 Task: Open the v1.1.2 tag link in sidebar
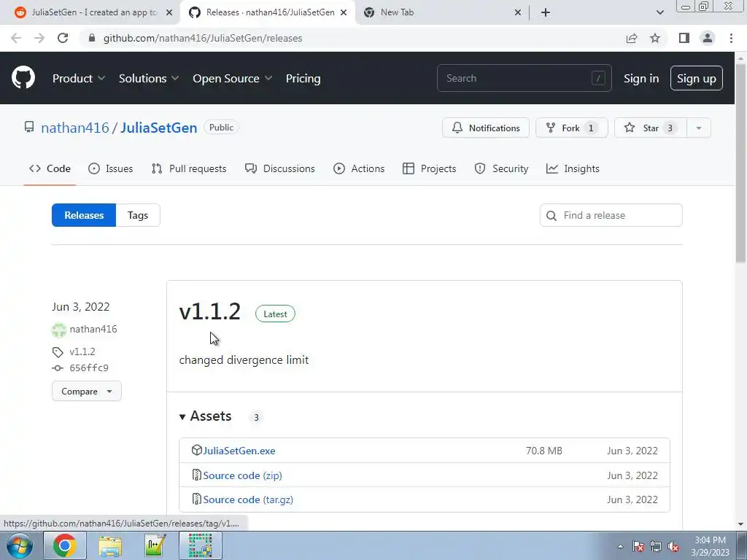pos(82,351)
